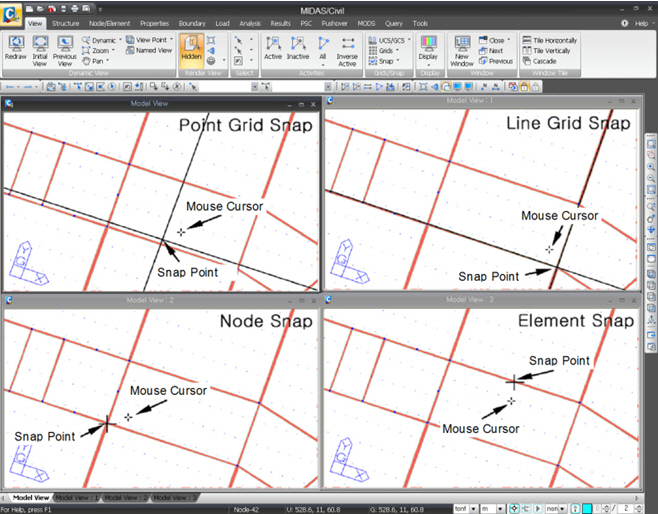Activate All elements icon
The image size is (658, 514).
(x=322, y=48)
